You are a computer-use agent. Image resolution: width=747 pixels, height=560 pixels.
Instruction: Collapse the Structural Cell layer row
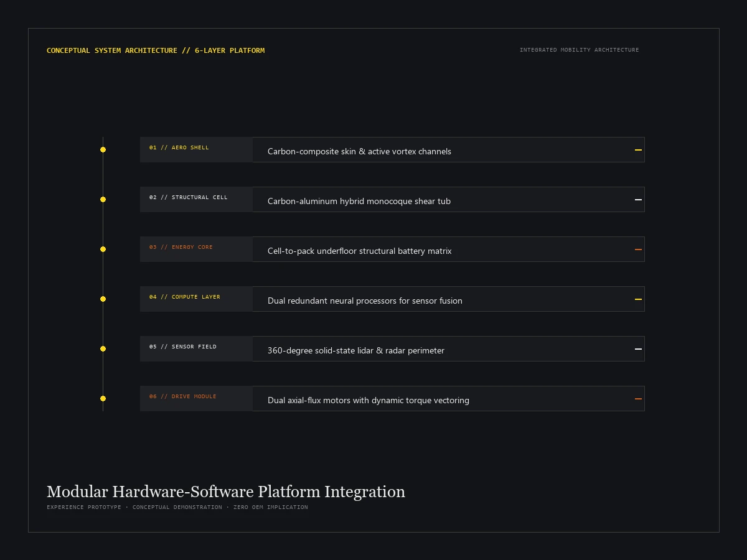[x=638, y=200]
